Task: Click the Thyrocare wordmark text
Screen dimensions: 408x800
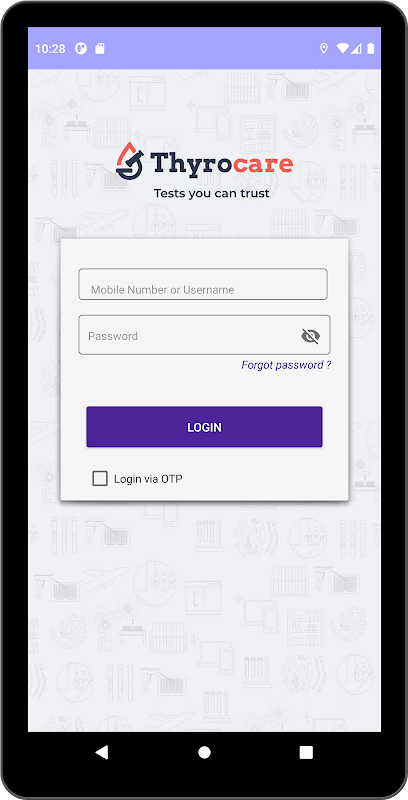Action: (x=222, y=163)
